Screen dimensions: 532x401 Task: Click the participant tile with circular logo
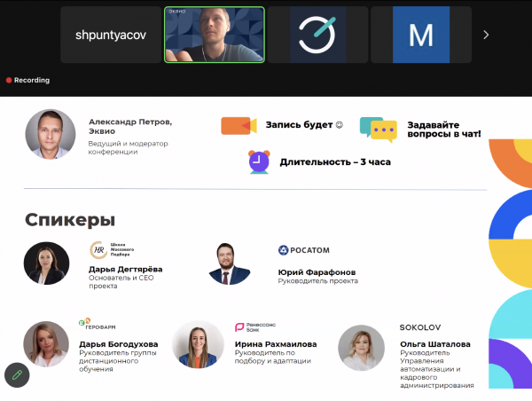click(317, 35)
